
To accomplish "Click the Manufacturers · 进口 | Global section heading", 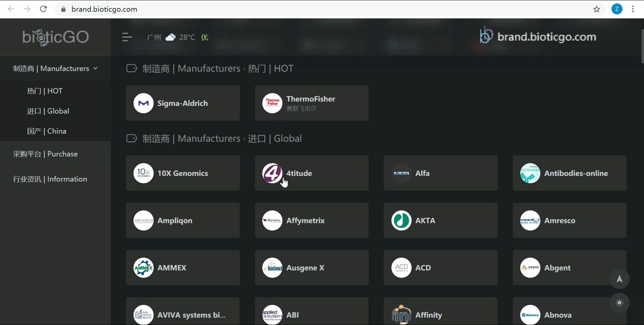I will pos(222,138).
